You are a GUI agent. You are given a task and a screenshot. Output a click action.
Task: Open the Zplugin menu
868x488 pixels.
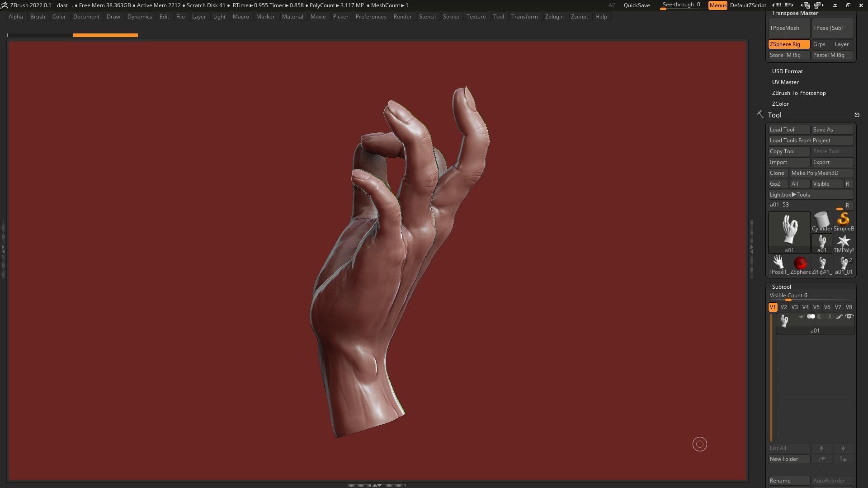point(554,17)
